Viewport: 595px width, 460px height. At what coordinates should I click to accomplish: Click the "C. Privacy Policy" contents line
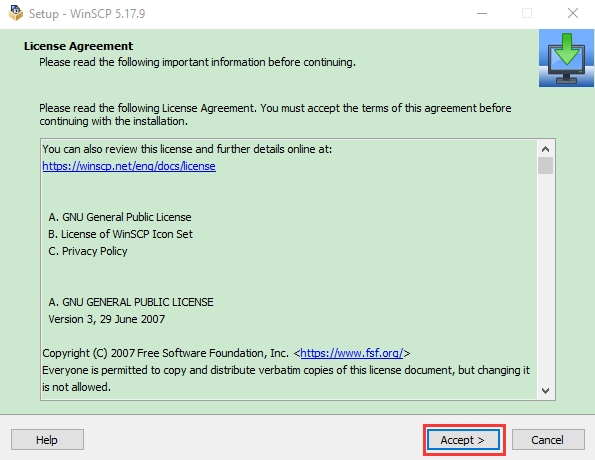pos(88,251)
